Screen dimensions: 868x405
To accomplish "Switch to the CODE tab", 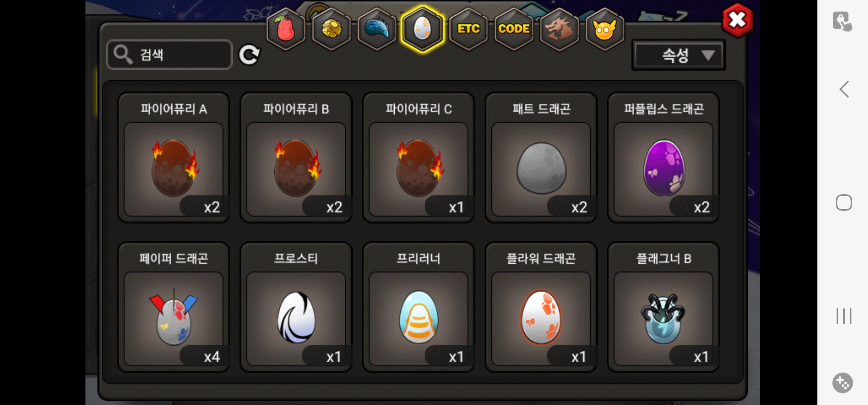I will (x=514, y=29).
